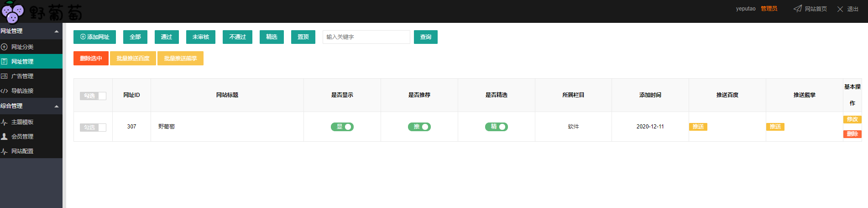Open 网址分类 in the sidebar
This screenshot has width=868, height=208.
31,47
